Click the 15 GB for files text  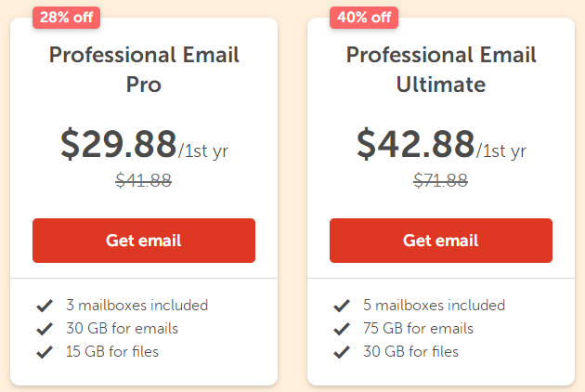[x=111, y=351]
